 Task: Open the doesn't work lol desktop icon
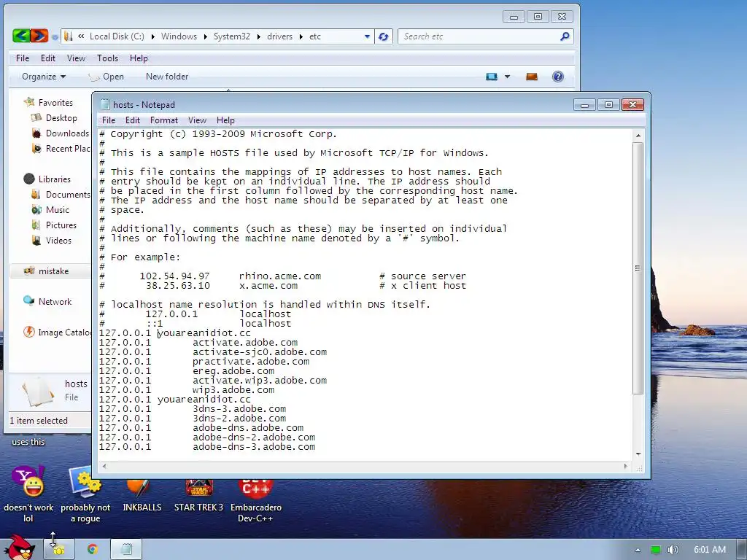pos(28,494)
